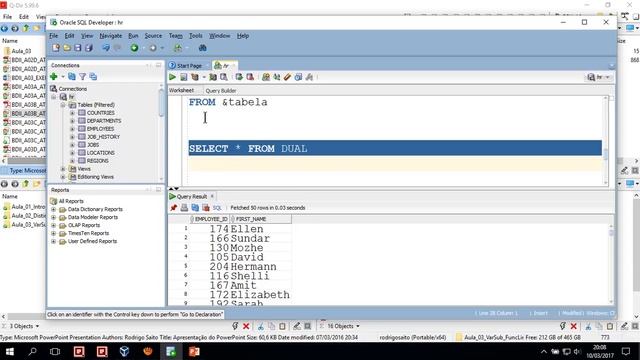Click the FIRST_NAME column header
640x360 pixels.
[260, 219]
